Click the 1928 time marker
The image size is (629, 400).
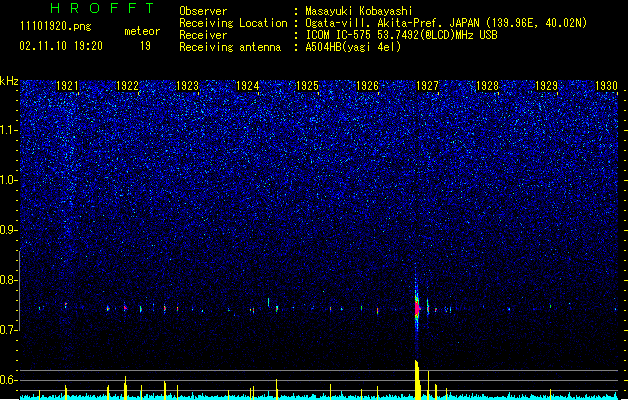tap(487, 86)
